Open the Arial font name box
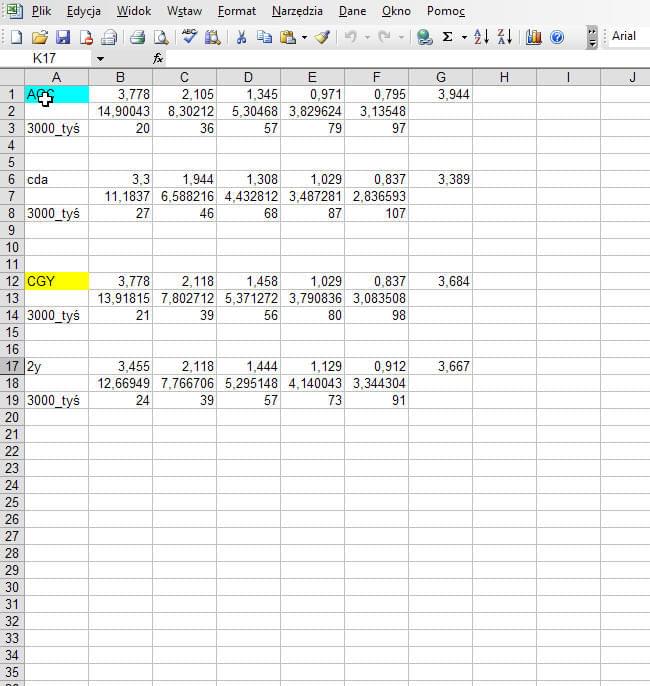The image size is (650, 686). pyautogui.click(x=629, y=36)
